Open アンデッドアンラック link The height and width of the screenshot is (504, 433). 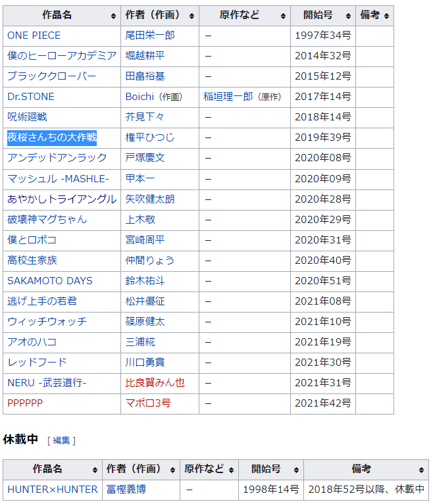(57, 158)
